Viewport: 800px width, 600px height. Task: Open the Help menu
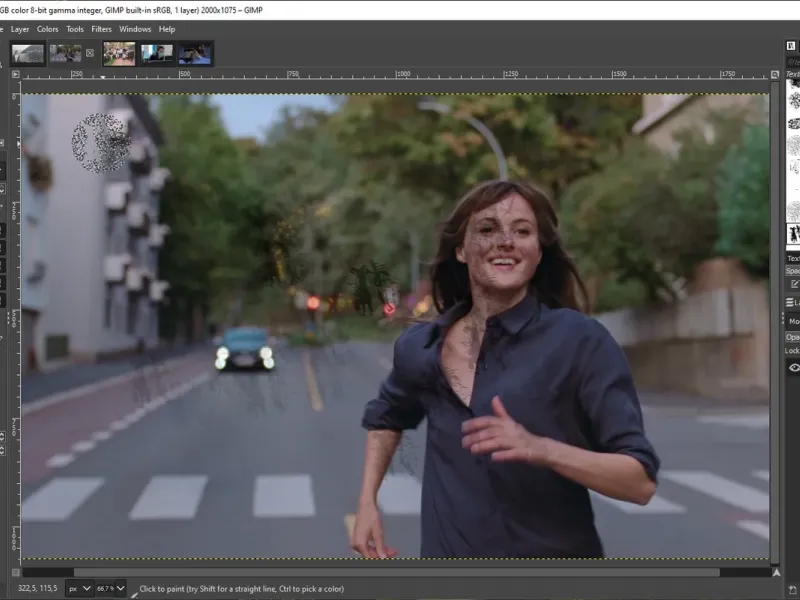coord(166,29)
